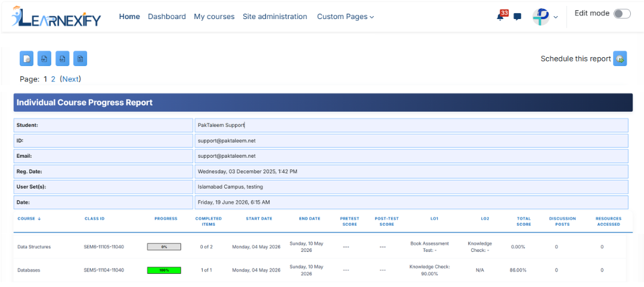Click class ID SEM6-11105-11040
Viewport: 644px width, 287px height.
tap(104, 247)
